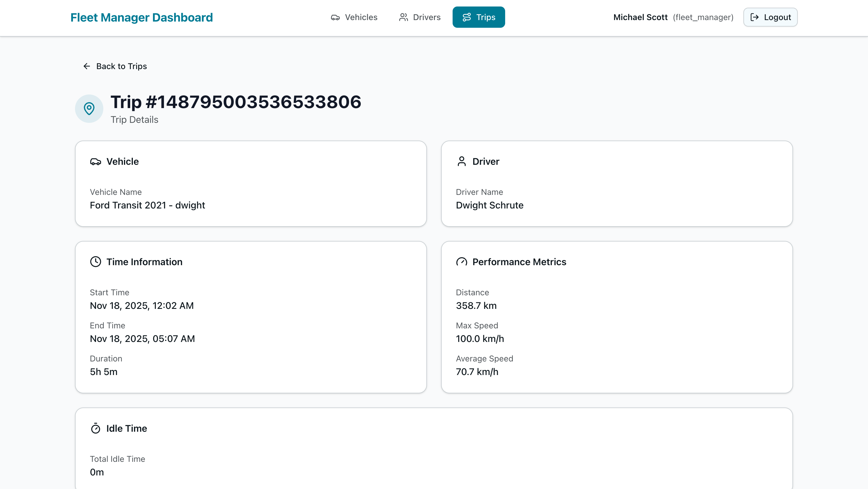The width and height of the screenshot is (868, 489).
Task: Click the location pin trip icon
Action: [x=89, y=108]
